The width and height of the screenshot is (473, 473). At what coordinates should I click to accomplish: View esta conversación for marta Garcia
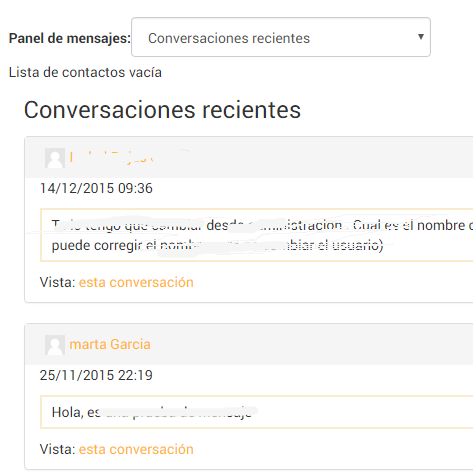click(136, 449)
